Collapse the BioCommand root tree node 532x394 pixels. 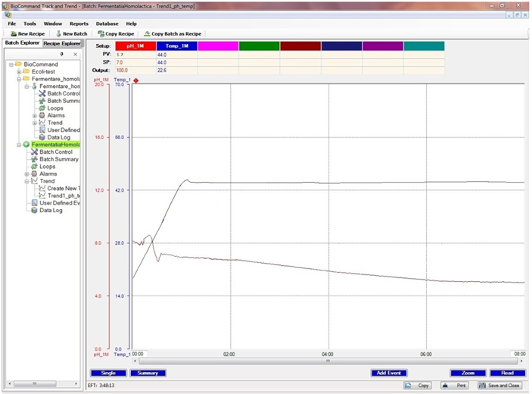click(x=11, y=64)
